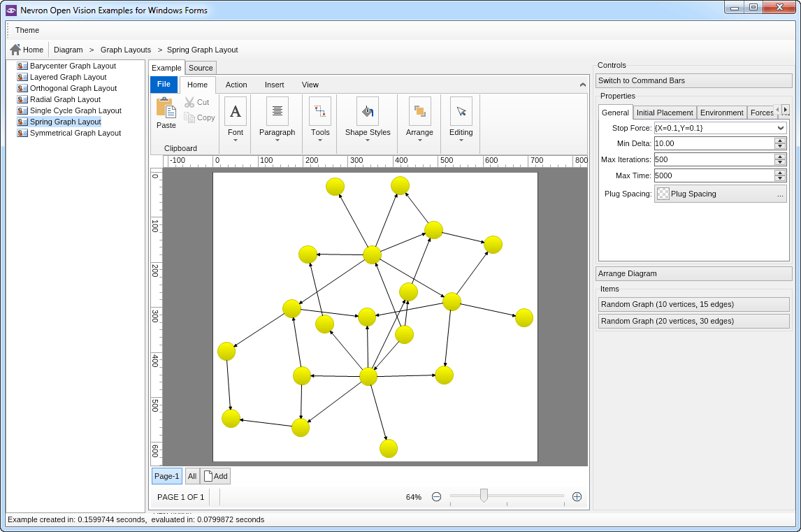Open the Tools ribbon icon
This screenshot has height=532, width=801.
coord(320,111)
